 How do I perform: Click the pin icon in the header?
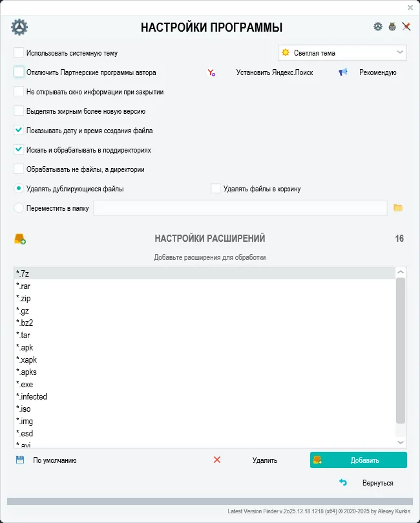tap(406, 27)
